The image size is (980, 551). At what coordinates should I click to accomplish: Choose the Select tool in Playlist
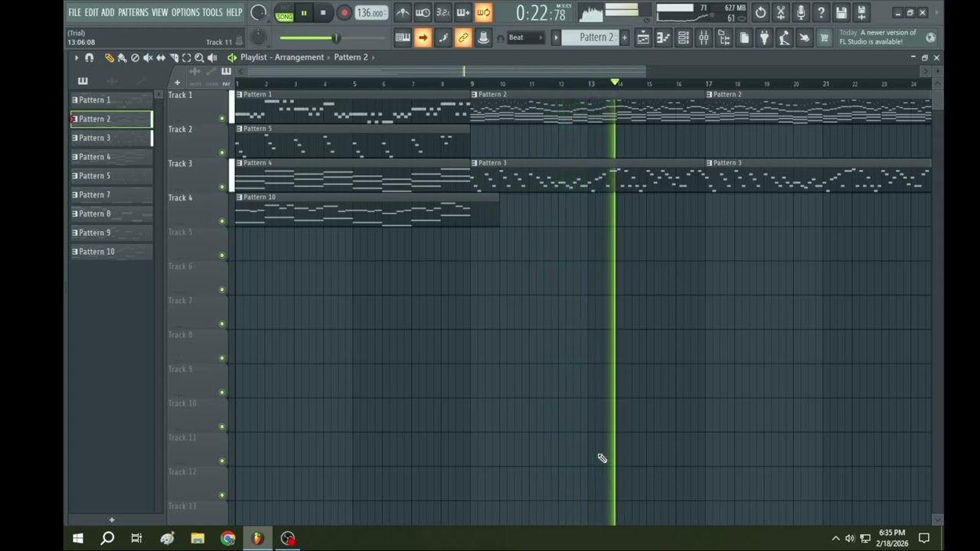tap(186, 57)
